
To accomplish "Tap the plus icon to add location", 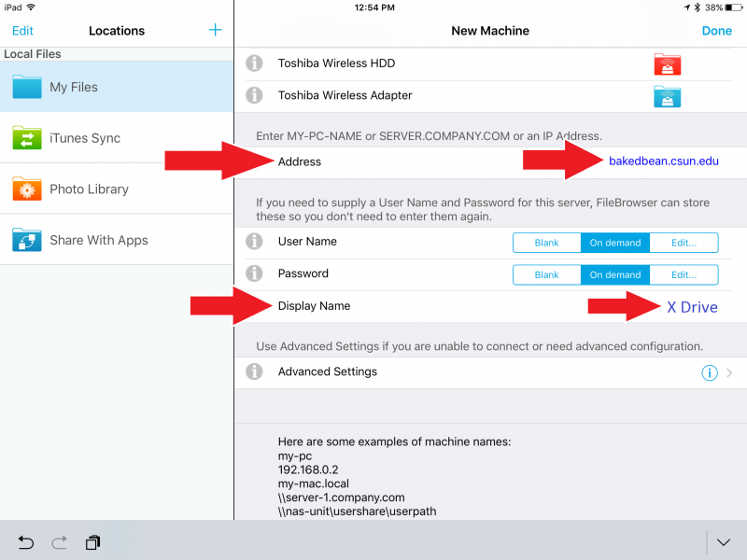I will (215, 30).
